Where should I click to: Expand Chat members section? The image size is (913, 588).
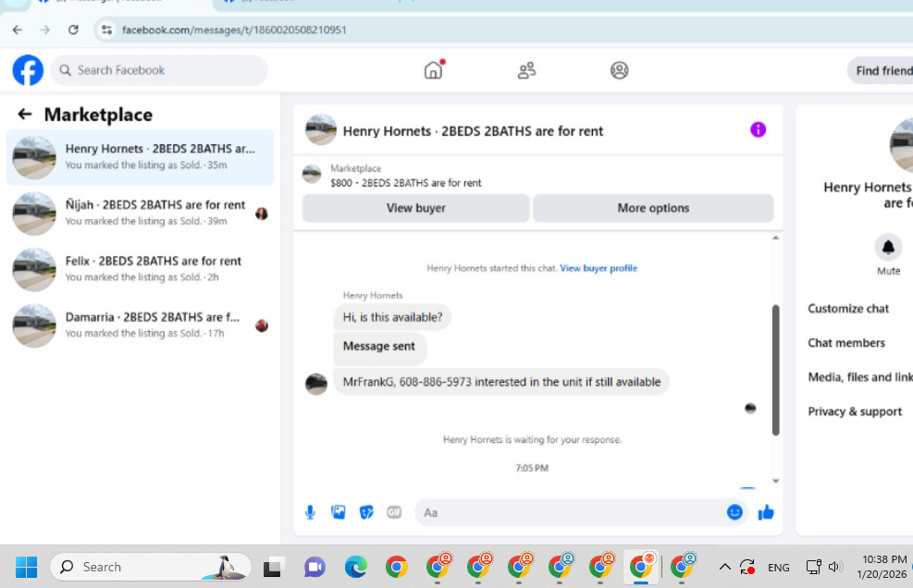coord(846,343)
